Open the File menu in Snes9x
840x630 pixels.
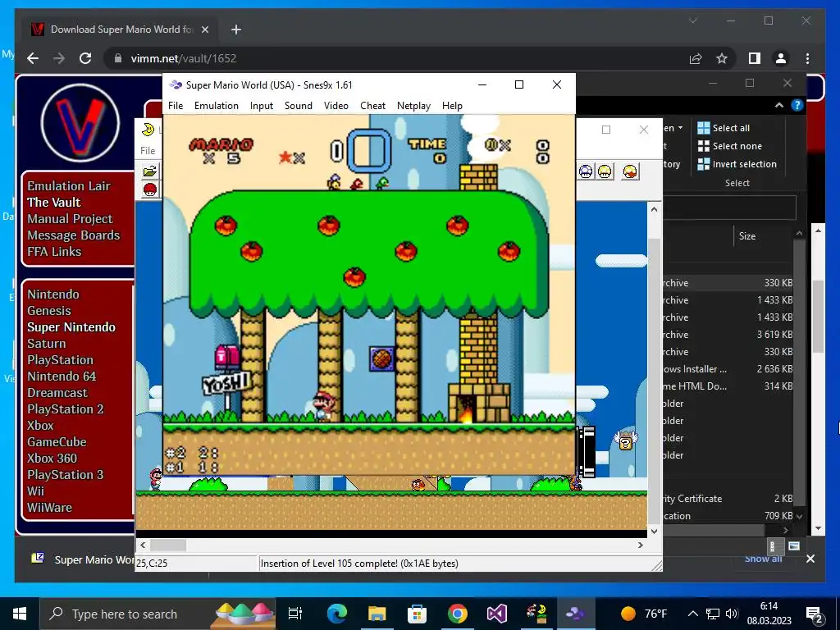point(176,106)
